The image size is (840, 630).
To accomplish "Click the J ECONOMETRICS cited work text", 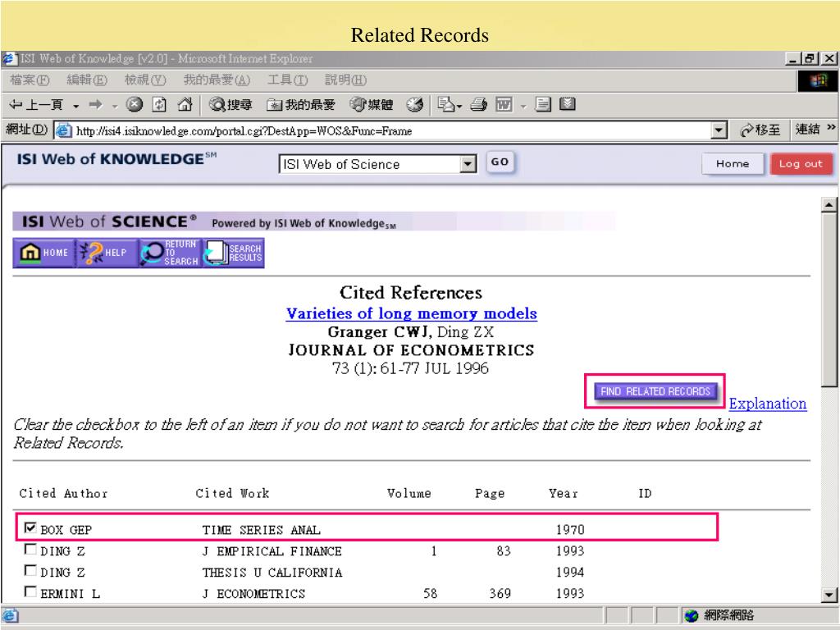I will coord(253,594).
